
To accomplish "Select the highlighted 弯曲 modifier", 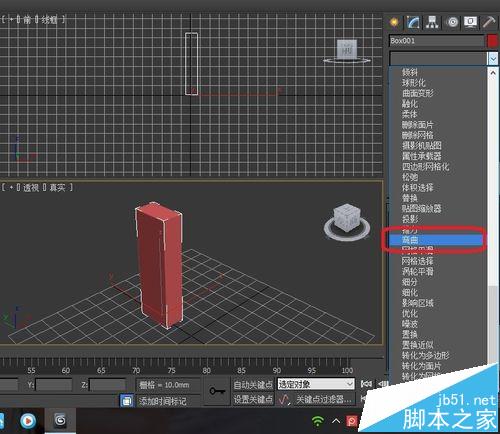I will pyautogui.click(x=436, y=240).
